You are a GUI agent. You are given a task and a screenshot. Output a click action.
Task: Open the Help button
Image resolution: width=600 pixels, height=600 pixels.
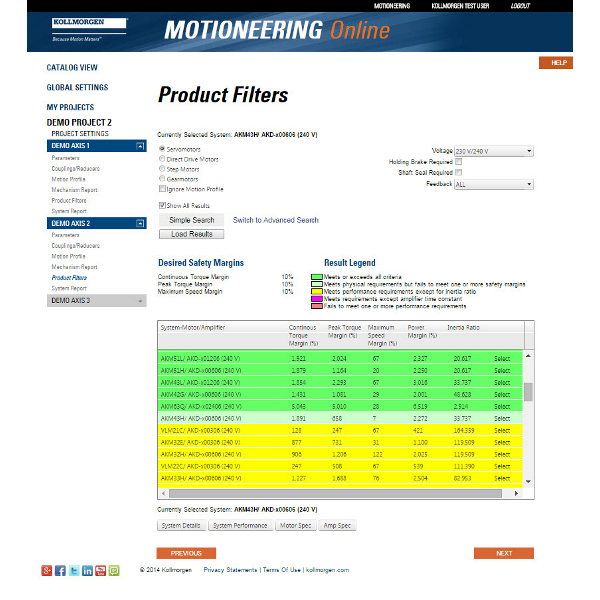pos(556,63)
